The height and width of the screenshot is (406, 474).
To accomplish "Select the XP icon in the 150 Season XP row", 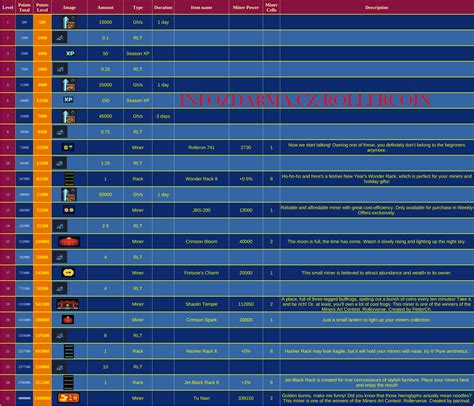I will 68,100.
